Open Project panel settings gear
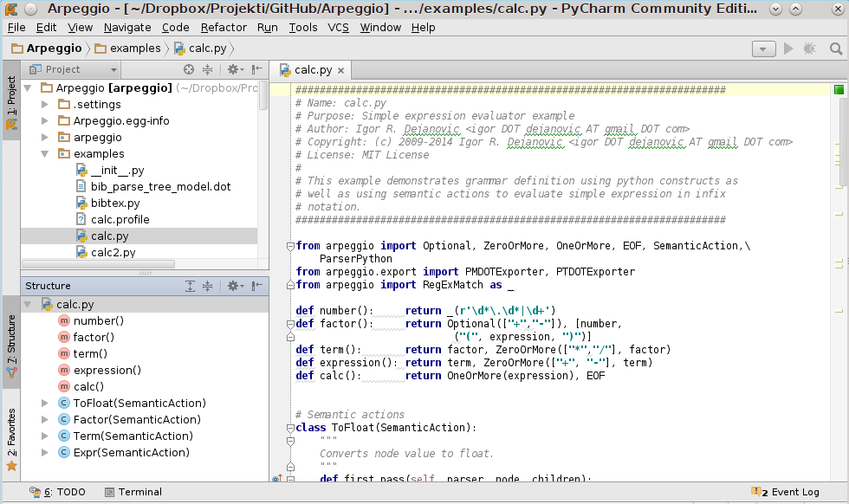 (x=236, y=69)
